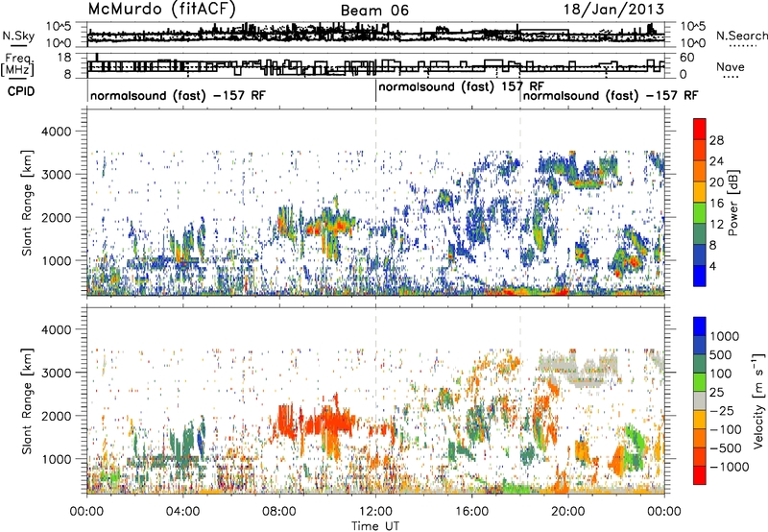Click the 'CPID' row label

click(21, 91)
